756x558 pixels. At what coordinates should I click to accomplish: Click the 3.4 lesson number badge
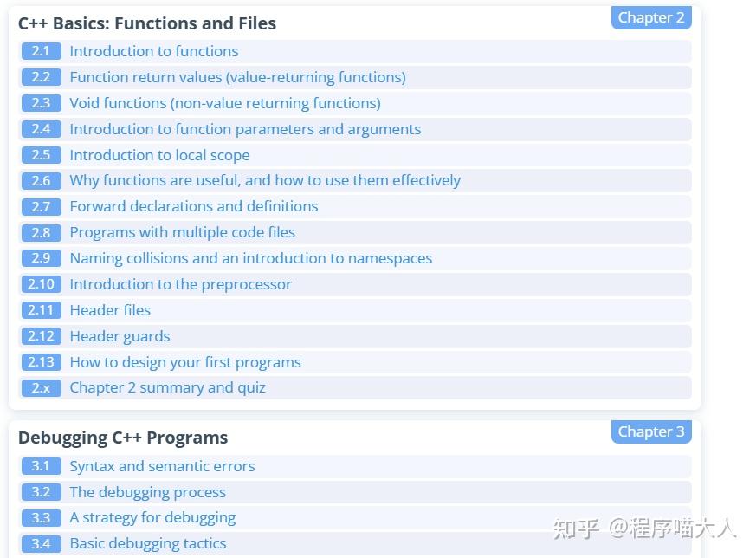[41, 543]
